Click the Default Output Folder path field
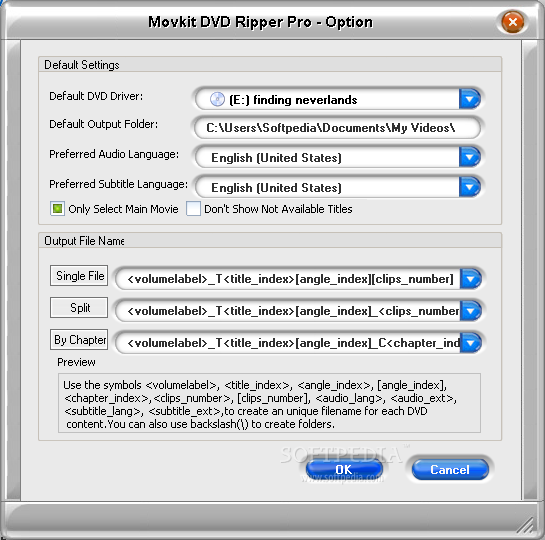Viewport: 545px width, 540px height. [x=337, y=128]
